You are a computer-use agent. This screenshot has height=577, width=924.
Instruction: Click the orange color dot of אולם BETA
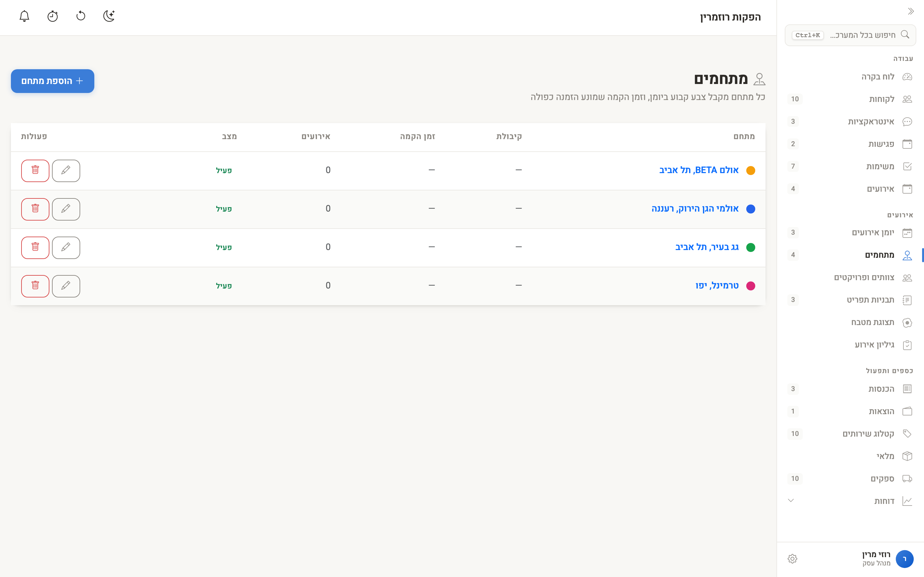click(x=750, y=170)
